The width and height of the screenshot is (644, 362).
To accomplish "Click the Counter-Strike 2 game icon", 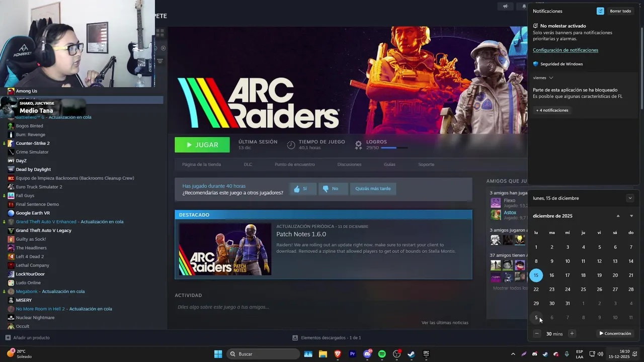I will coord(11,143).
